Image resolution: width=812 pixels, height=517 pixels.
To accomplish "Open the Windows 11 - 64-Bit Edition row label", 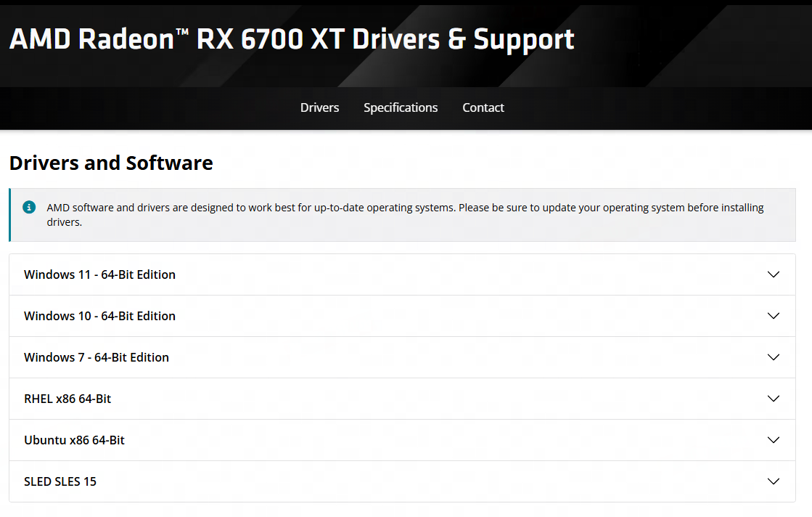I will click(x=99, y=274).
